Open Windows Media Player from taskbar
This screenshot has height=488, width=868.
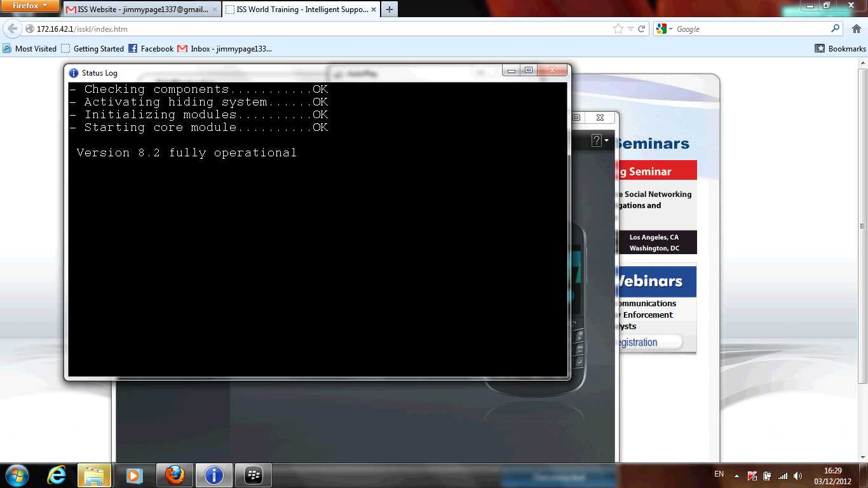point(133,475)
